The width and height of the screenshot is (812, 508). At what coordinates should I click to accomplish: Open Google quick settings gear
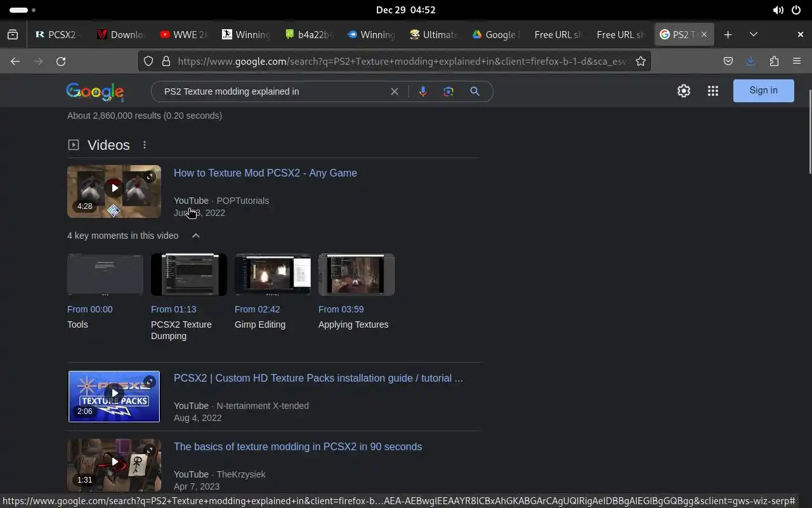pos(683,91)
